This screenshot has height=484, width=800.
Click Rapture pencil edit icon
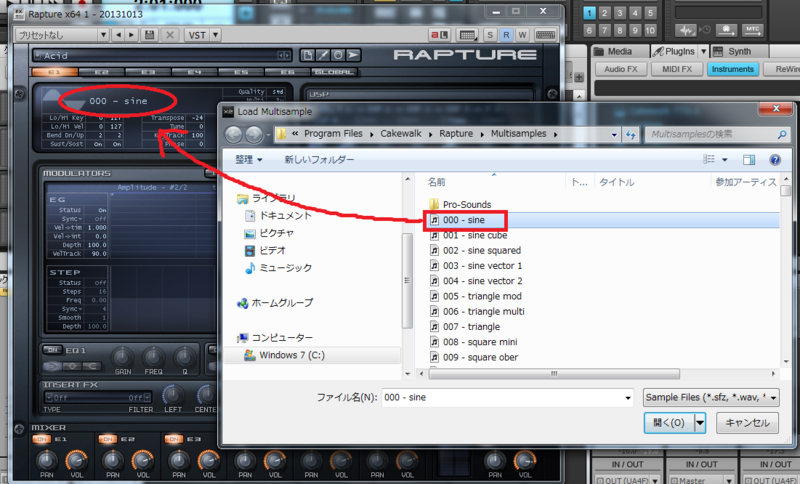[323, 55]
